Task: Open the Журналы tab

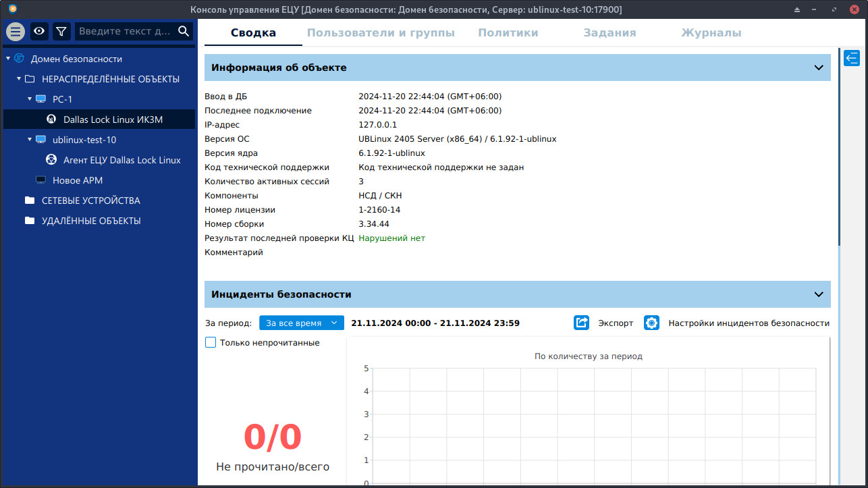Action: (711, 32)
